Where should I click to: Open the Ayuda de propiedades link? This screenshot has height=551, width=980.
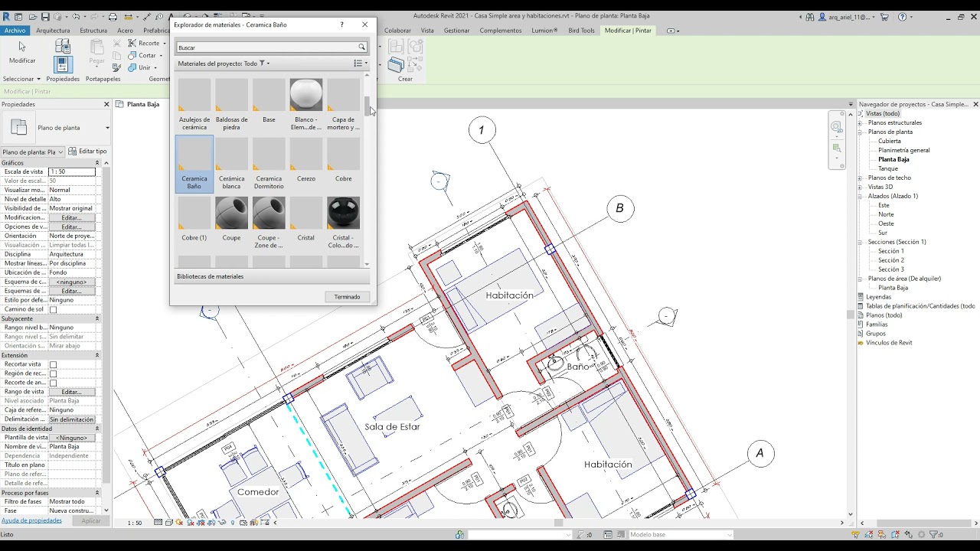(31, 520)
